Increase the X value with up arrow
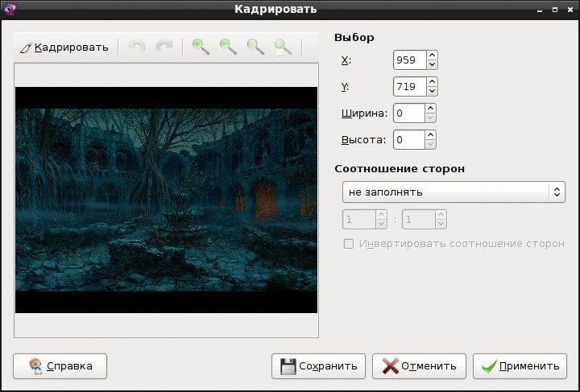Image resolution: width=580 pixels, height=392 pixels. click(x=432, y=56)
